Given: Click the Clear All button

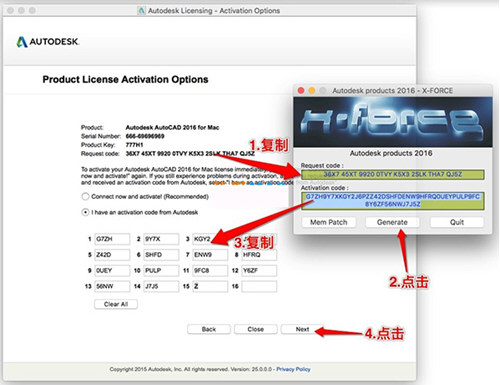Looking at the screenshot, I should (x=116, y=304).
